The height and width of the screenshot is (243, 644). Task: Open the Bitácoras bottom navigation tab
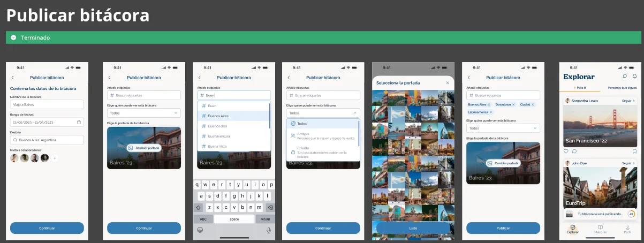click(600, 229)
